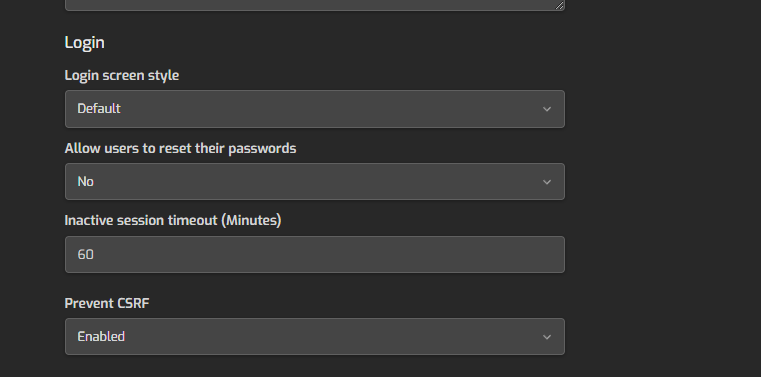The width and height of the screenshot is (761, 377).
Task: Click the empty middle of the Prevent CSRF select box
Action: point(314,337)
